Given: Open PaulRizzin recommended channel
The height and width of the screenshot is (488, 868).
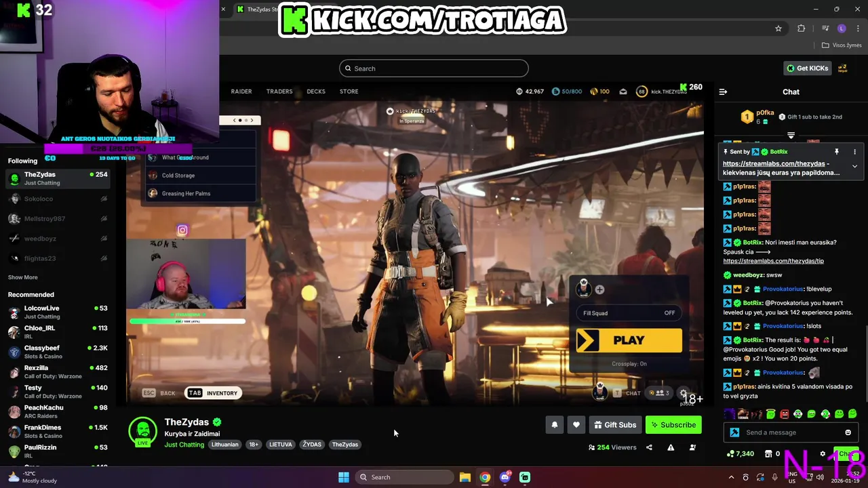Looking at the screenshot, I should [x=58, y=451].
